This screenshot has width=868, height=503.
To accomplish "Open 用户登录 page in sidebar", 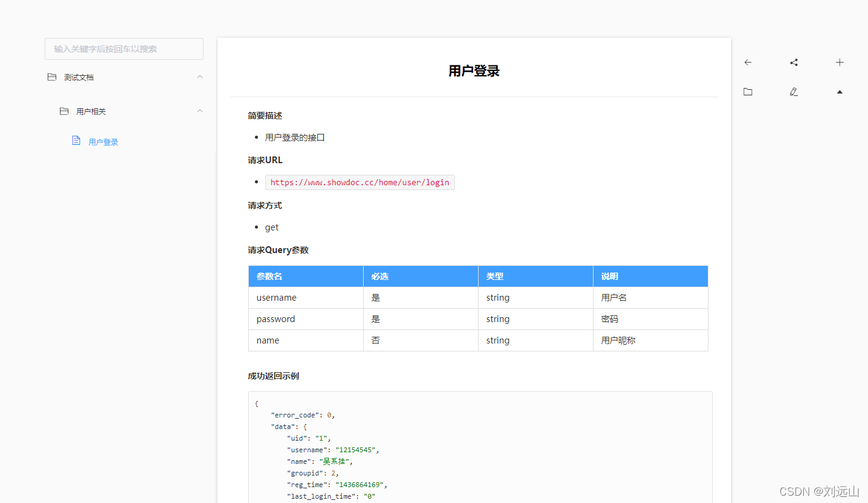I will (x=103, y=142).
